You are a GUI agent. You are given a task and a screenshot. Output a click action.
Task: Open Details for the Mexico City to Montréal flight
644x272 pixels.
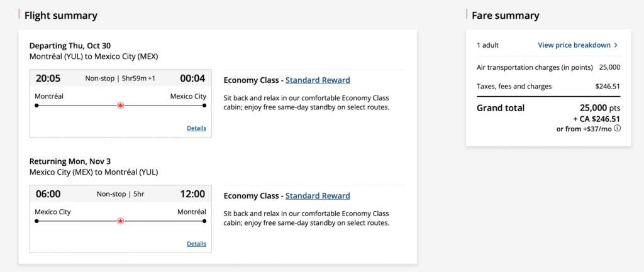(196, 244)
